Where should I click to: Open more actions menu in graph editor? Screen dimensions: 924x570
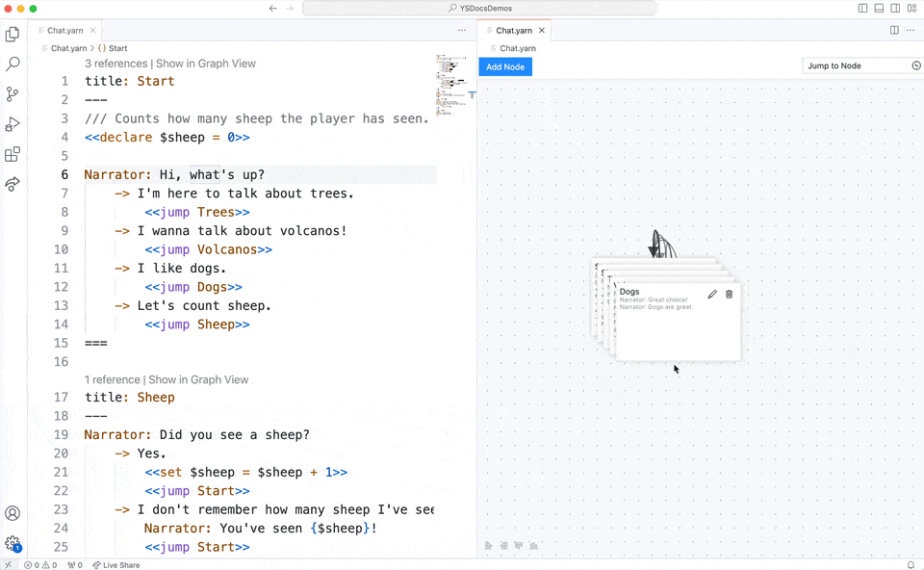coord(911,30)
